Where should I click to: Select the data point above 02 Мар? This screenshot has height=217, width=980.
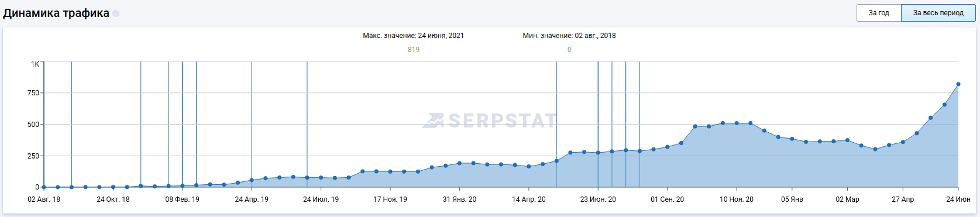847,140
